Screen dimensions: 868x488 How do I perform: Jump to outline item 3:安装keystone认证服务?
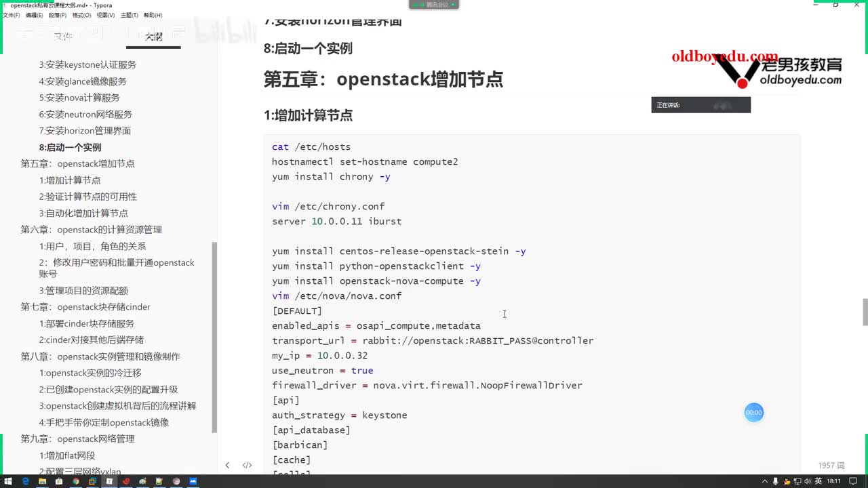(x=87, y=65)
